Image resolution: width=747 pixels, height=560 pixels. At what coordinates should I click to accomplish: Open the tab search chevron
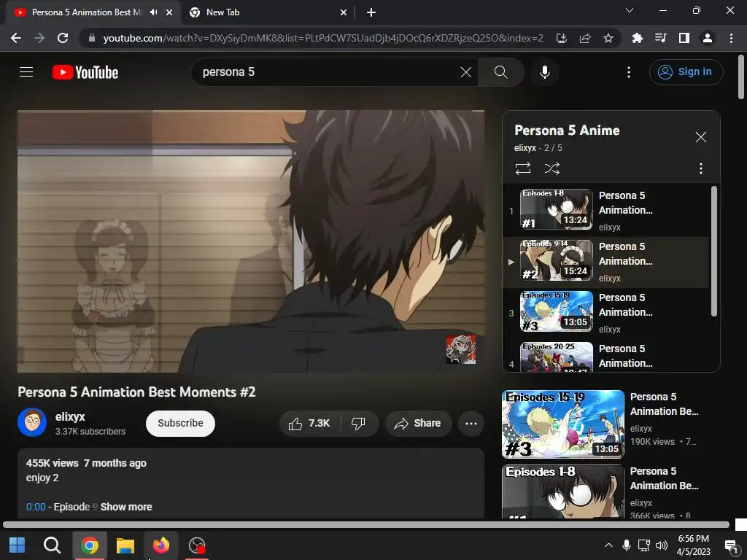click(630, 10)
